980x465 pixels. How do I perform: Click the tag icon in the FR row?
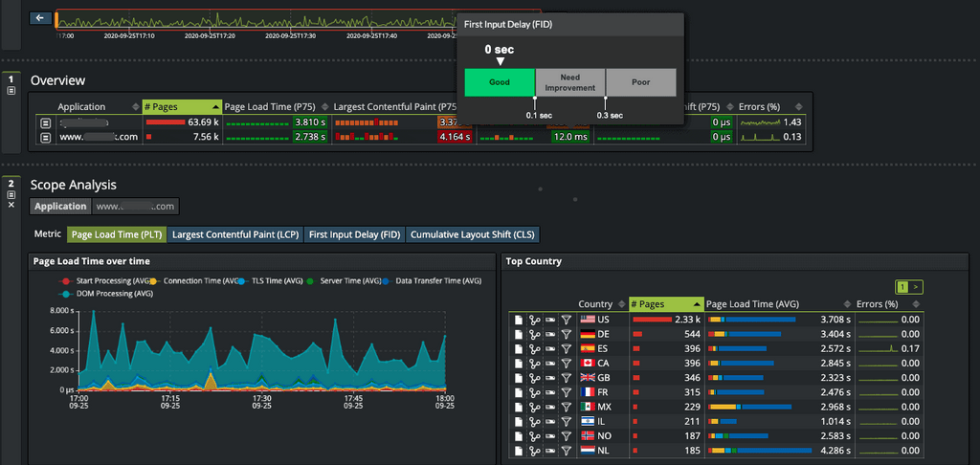click(550, 392)
